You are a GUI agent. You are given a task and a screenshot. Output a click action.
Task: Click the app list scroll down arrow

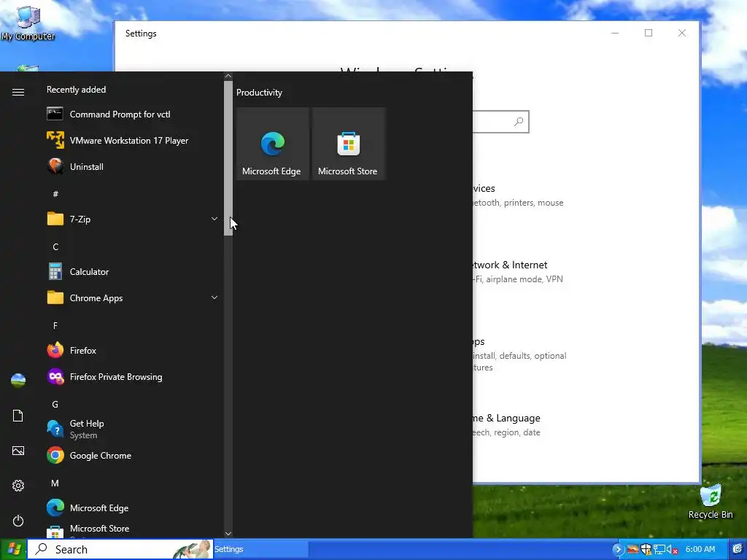pos(228,534)
